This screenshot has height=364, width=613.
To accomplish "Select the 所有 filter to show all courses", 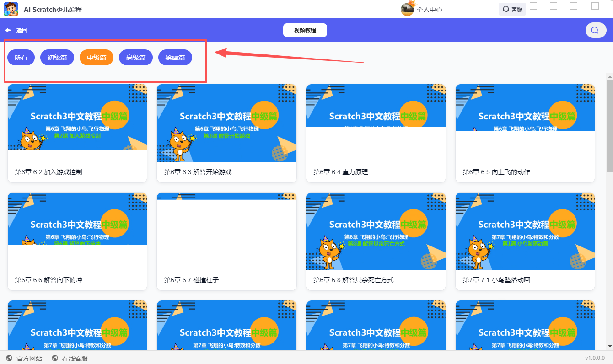I will point(21,57).
